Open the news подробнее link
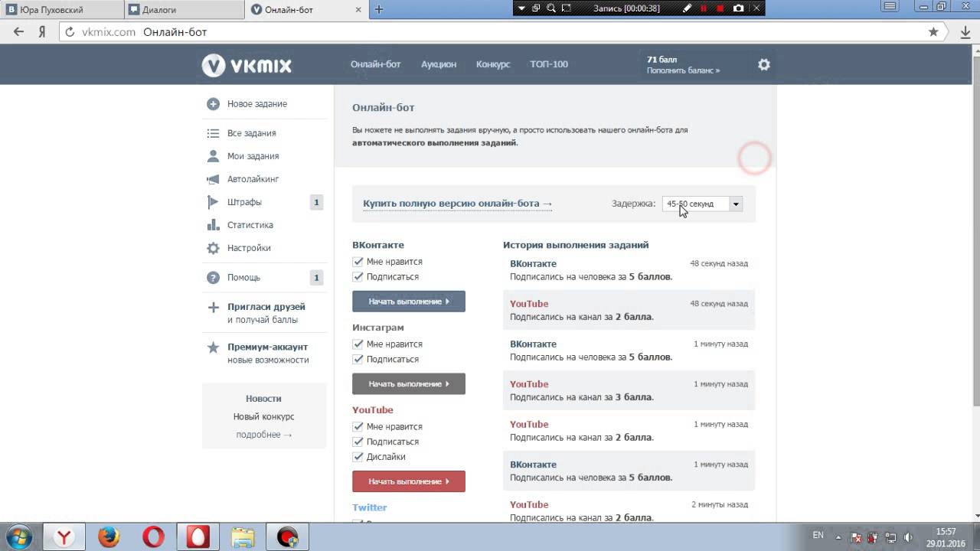Viewport: 980px width, 551px height. click(x=264, y=435)
